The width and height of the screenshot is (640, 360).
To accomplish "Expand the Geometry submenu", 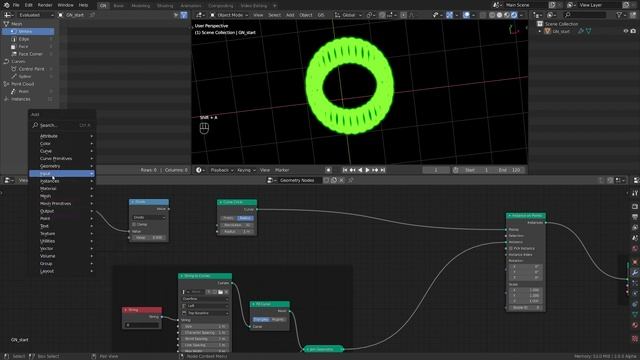I will point(62,166).
